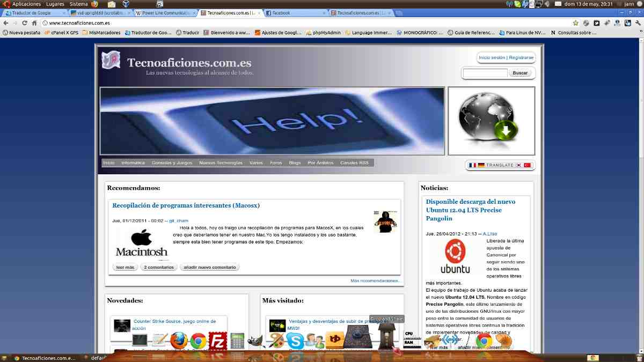644x362 pixels.
Task: Click the site search text field
Action: (x=485, y=73)
